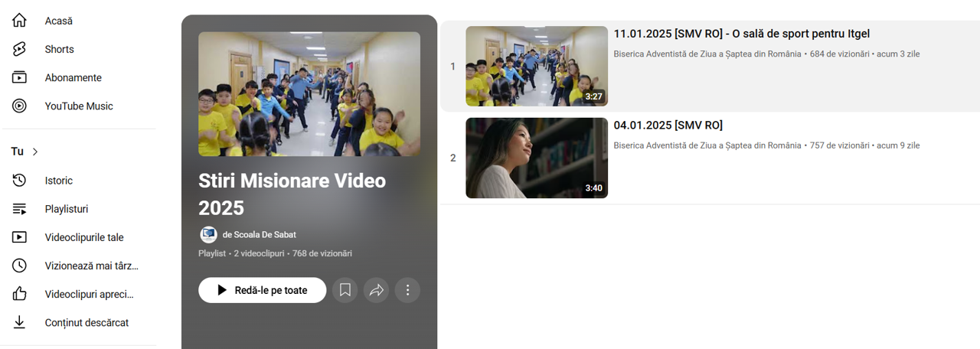Open the O sală de sport pentru Itgel video title
980x349 pixels.
[741, 34]
